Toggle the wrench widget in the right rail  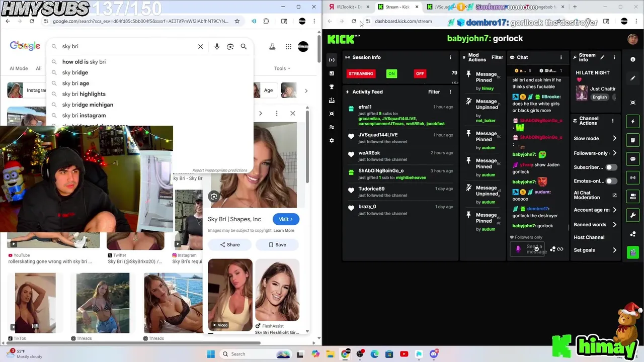pos(633,215)
